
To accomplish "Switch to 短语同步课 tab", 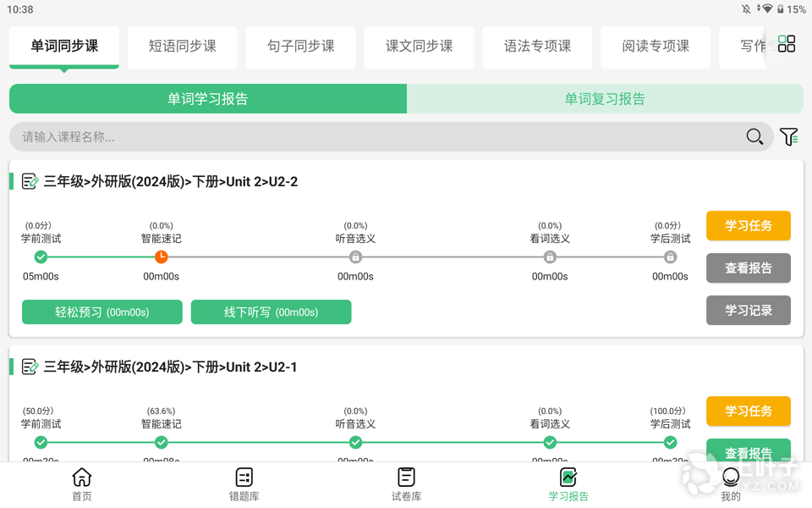I will 183,47.
